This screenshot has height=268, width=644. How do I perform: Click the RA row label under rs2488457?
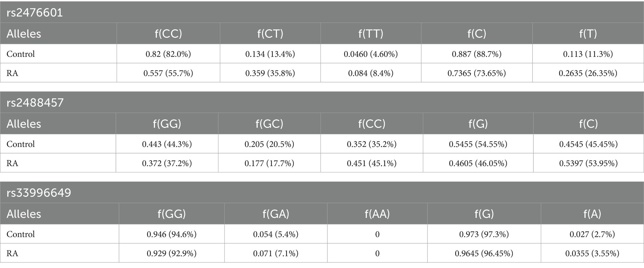pos(12,163)
